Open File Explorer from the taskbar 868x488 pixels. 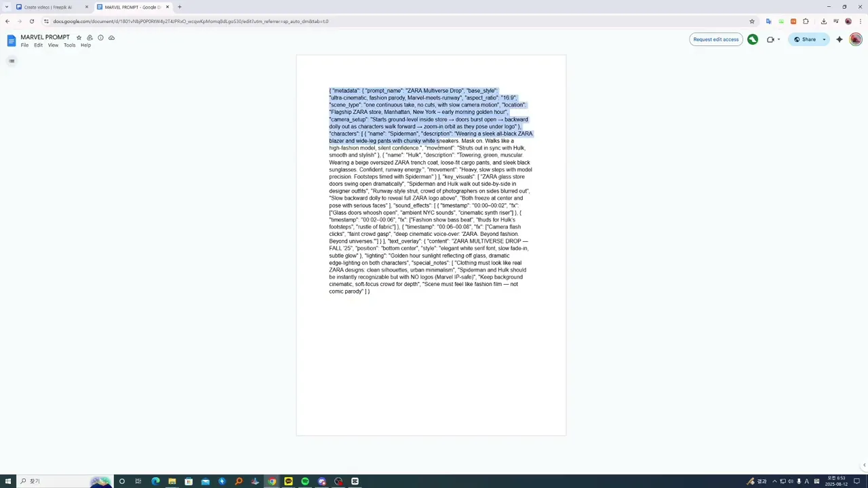point(172,481)
